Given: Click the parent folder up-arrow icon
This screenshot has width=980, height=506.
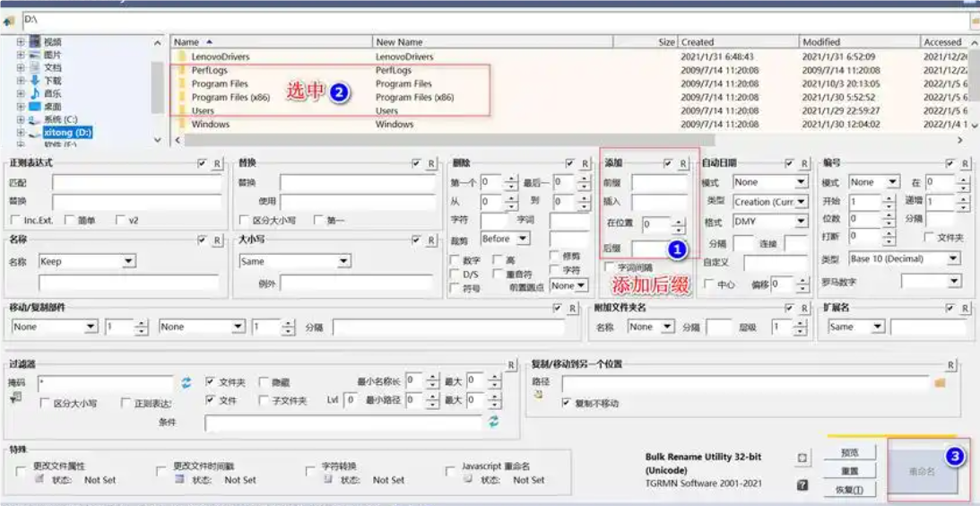Looking at the screenshot, I should click(9, 21).
